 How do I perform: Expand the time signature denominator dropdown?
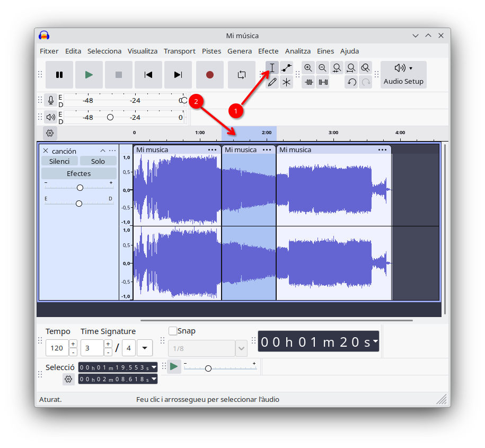145,348
